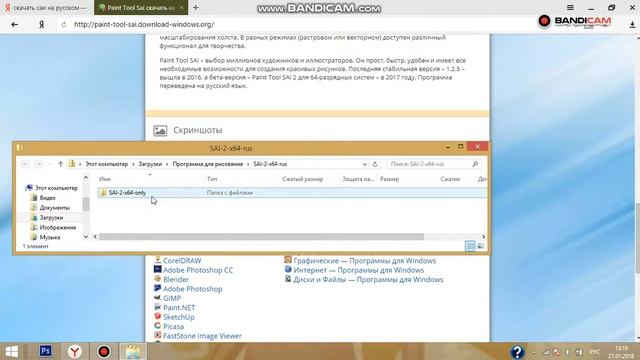Sort by Сжатый размер column
The height and width of the screenshot is (360, 640).
[302, 179]
